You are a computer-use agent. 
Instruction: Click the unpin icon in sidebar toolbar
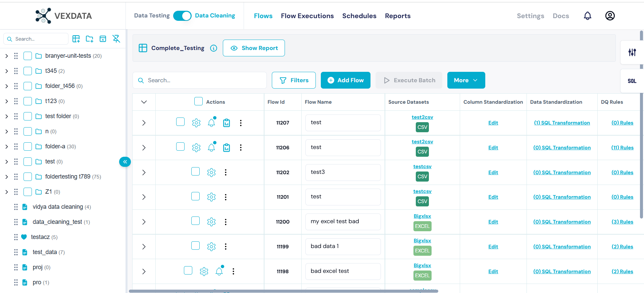[116, 39]
